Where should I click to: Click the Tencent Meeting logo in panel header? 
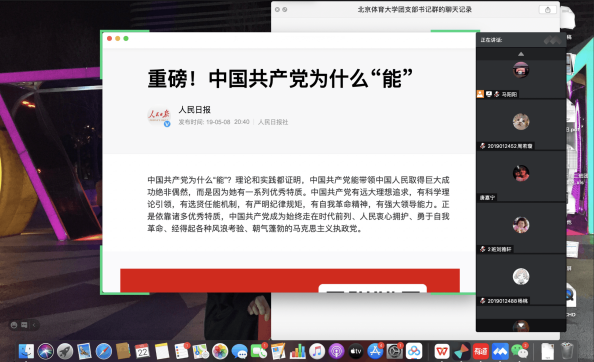coord(552,40)
